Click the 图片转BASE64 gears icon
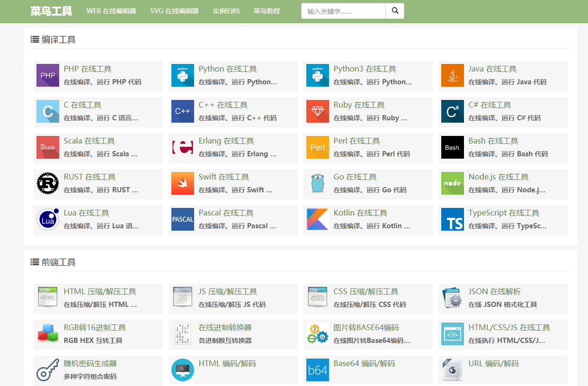 coord(318,334)
